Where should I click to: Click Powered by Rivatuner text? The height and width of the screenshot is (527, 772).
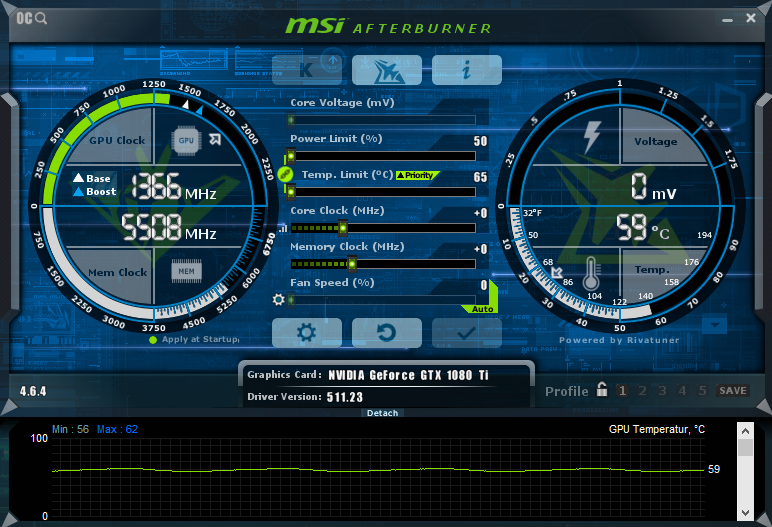619,340
